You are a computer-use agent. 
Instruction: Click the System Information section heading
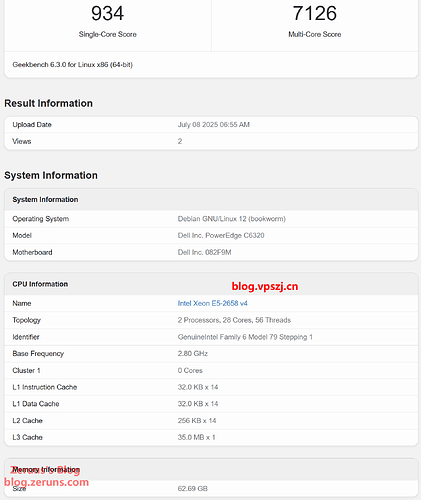[x=51, y=175]
